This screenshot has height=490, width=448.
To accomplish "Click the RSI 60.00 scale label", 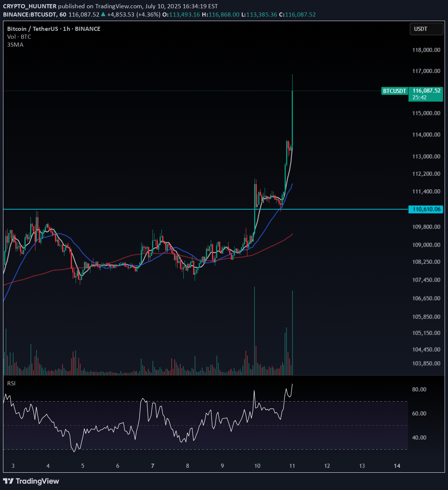I will pos(419,413).
